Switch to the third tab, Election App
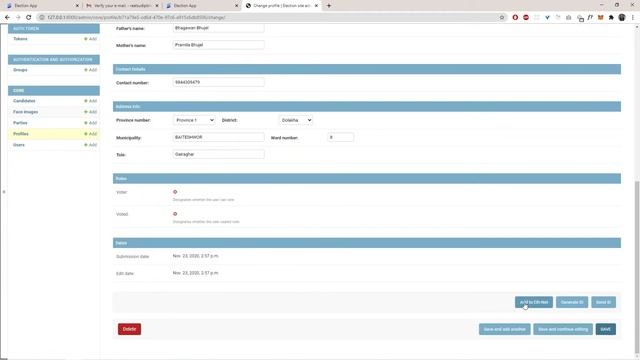This screenshot has height=360, width=640. click(201, 6)
